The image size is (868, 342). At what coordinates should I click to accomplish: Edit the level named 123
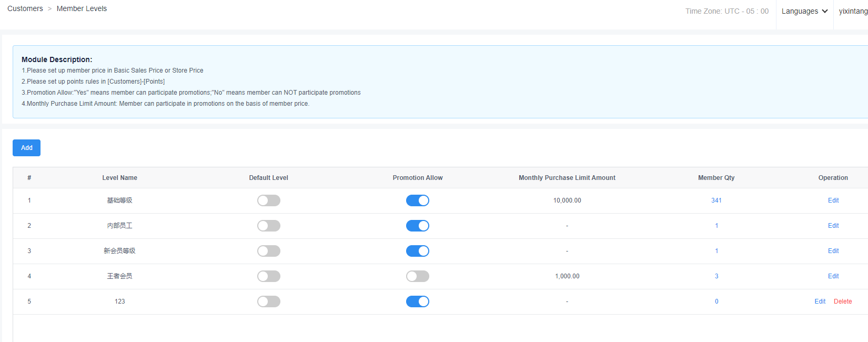pyautogui.click(x=820, y=301)
